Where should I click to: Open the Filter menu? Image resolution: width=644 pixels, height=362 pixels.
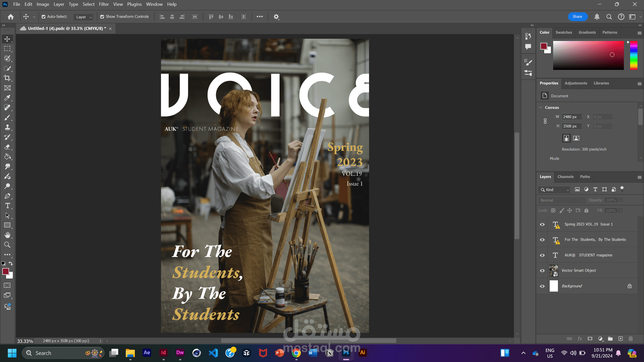[104, 4]
